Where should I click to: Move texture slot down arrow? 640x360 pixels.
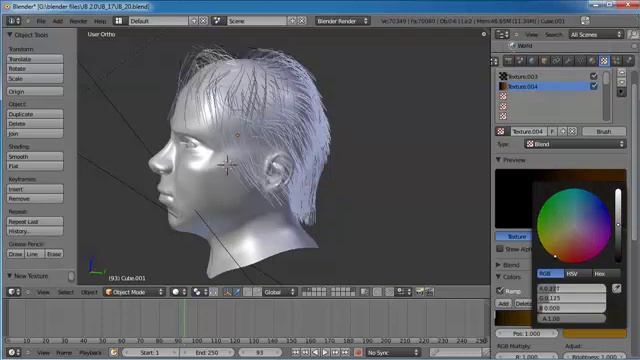[621, 82]
